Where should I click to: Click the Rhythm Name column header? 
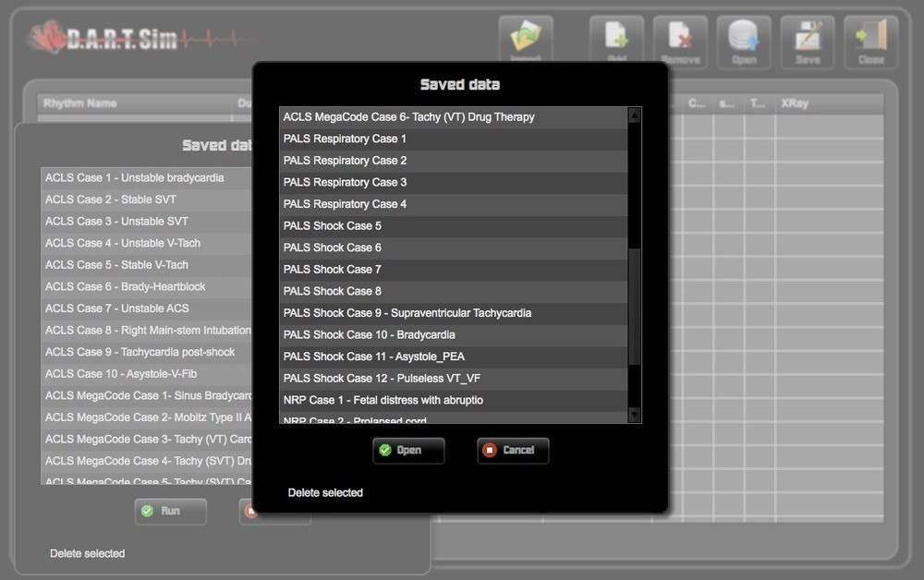pos(136,103)
